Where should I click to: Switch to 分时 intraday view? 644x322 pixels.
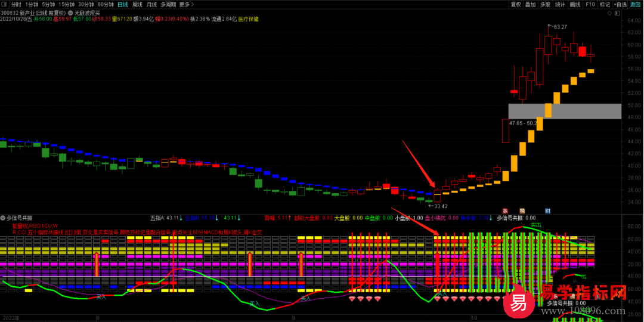click(x=16, y=5)
